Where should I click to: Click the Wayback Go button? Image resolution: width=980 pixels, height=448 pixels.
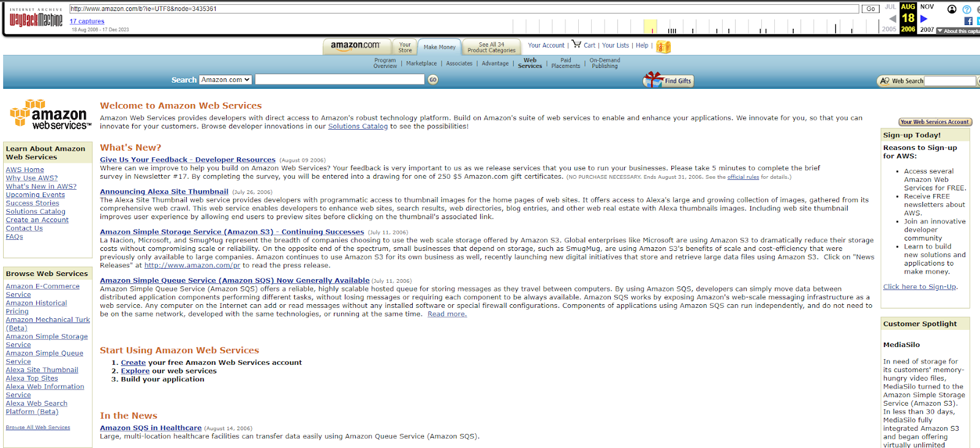click(870, 9)
